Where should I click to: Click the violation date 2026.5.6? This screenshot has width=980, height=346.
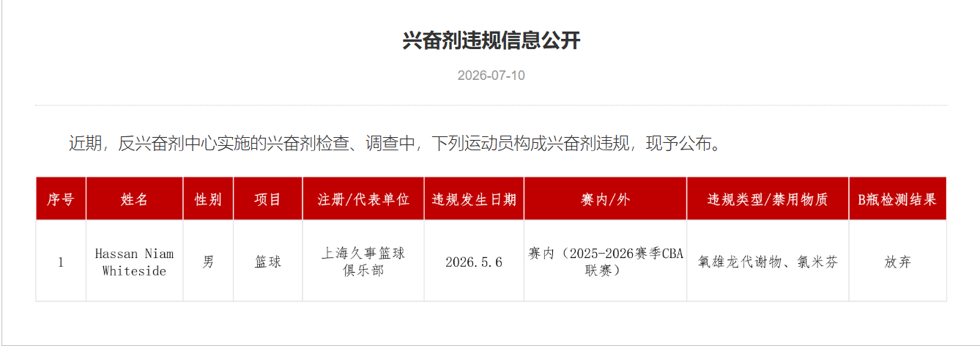pos(474,262)
